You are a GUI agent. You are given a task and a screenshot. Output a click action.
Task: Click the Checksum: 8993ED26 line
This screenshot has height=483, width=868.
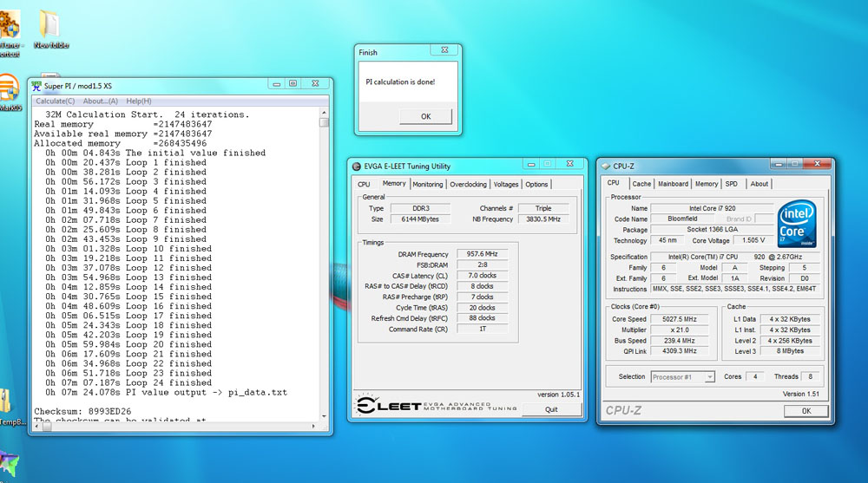[83, 412]
